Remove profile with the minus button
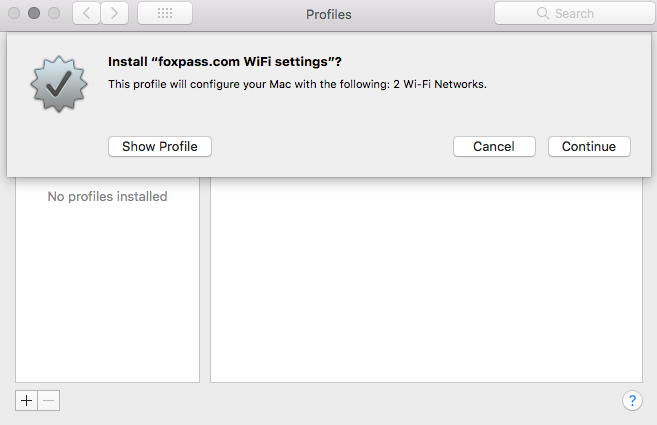Image resolution: width=657 pixels, height=425 pixels. (49, 401)
